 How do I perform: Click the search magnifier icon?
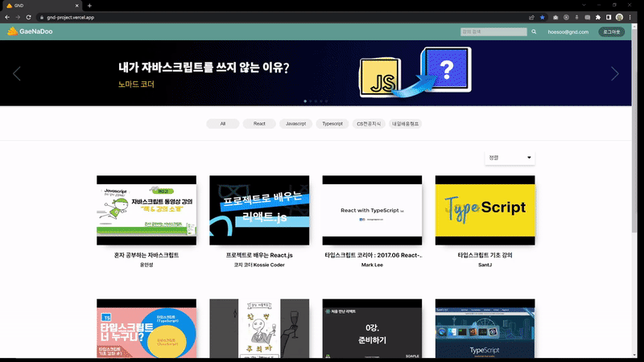point(535,32)
